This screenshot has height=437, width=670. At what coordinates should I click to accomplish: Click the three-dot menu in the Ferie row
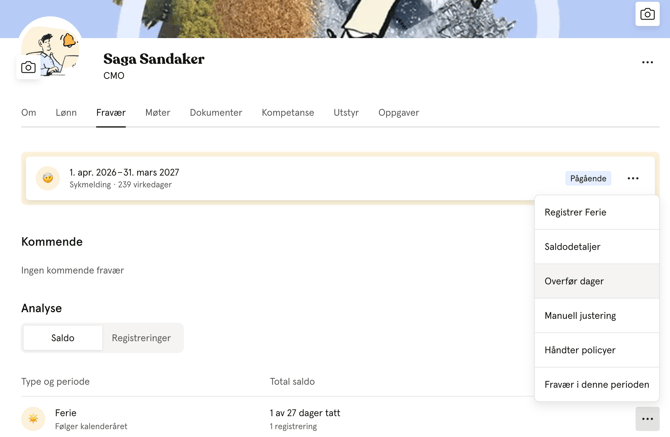(x=647, y=419)
